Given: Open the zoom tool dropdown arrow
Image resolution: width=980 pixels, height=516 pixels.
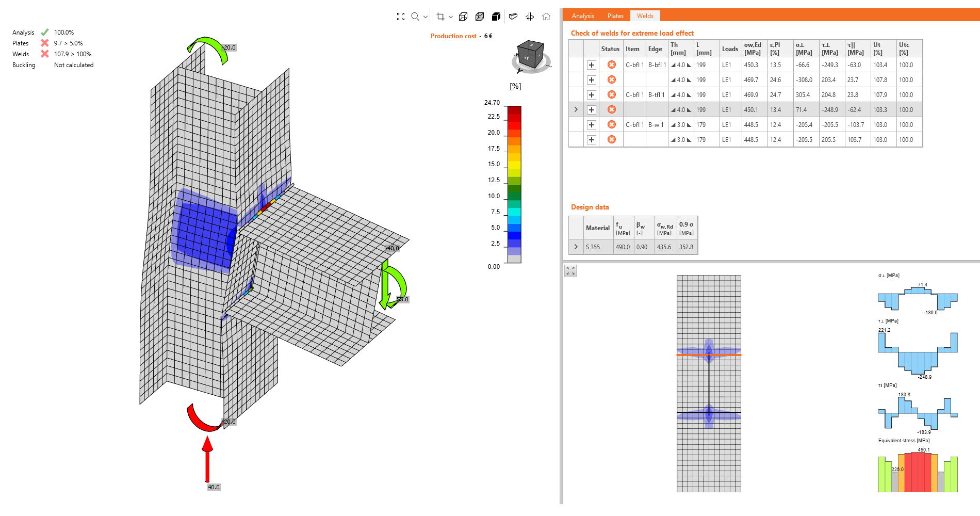Looking at the screenshot, I should coord(426,17).
